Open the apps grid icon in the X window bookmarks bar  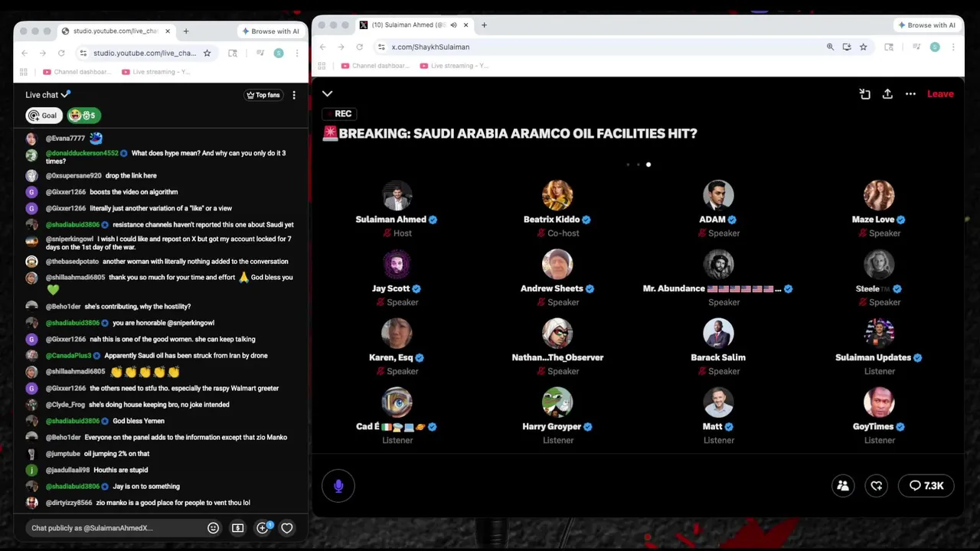322,66
